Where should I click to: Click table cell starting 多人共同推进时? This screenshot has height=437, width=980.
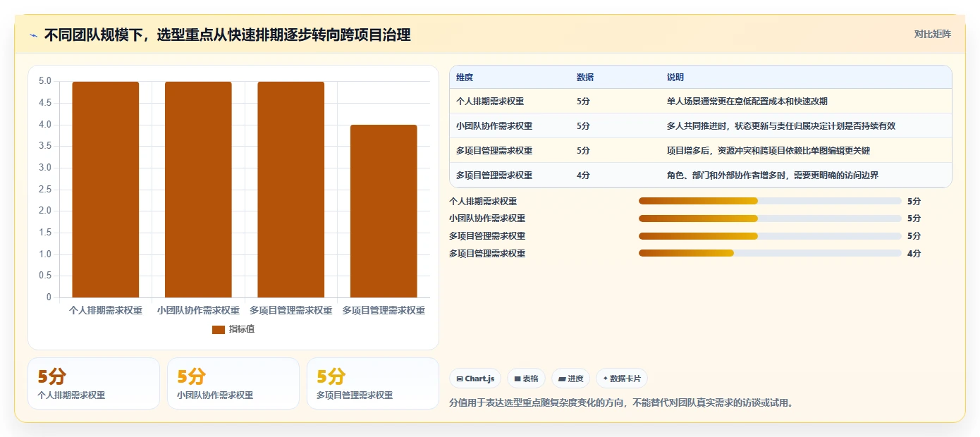click(x=781, y=126)
